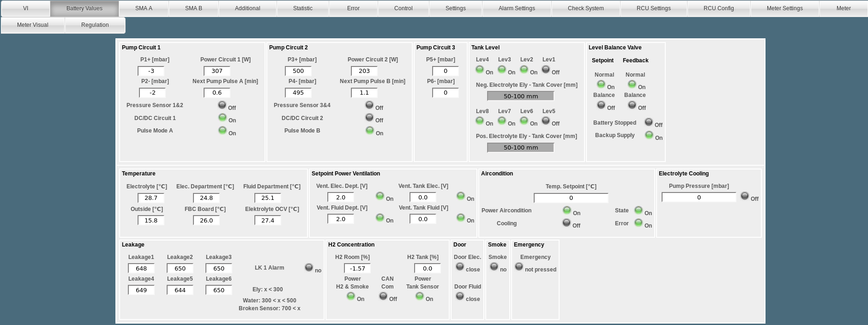Toggle the Backup Supply indicator
The width and height of the screenshot is (868, 325).
pos(649,135)
